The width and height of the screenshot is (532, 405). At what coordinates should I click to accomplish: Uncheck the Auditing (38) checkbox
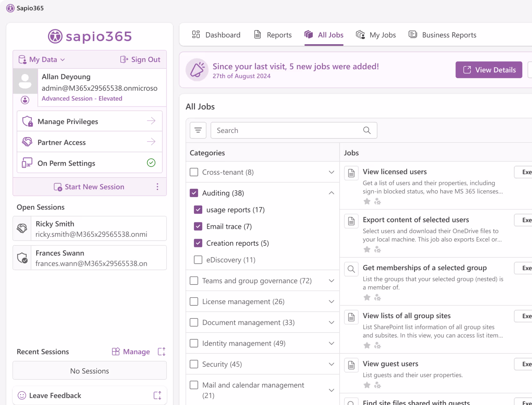(x=194, y=193)
